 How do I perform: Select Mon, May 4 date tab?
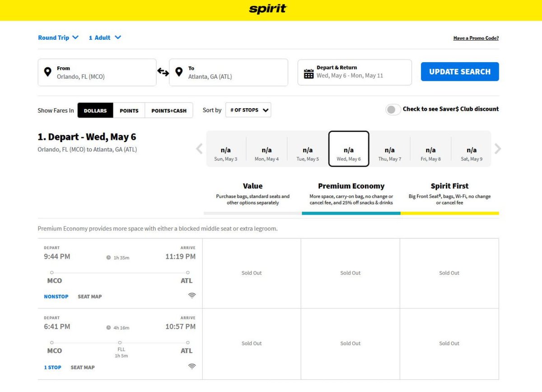pos(266,149)
